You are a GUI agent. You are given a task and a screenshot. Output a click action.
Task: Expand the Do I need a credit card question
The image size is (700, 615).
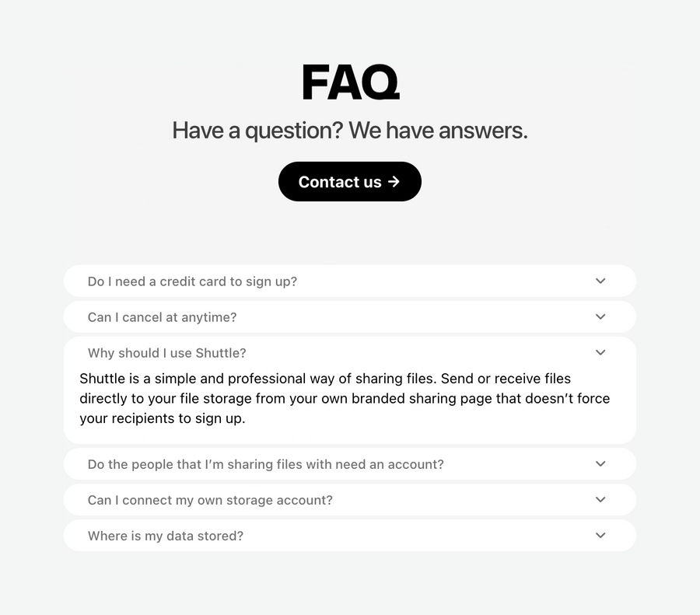tap(192, 281)
